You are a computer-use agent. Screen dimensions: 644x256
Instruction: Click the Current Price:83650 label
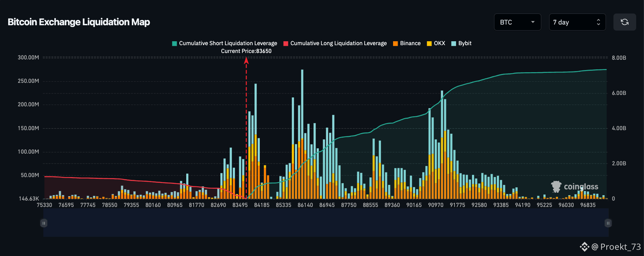(x=246, y=51)
